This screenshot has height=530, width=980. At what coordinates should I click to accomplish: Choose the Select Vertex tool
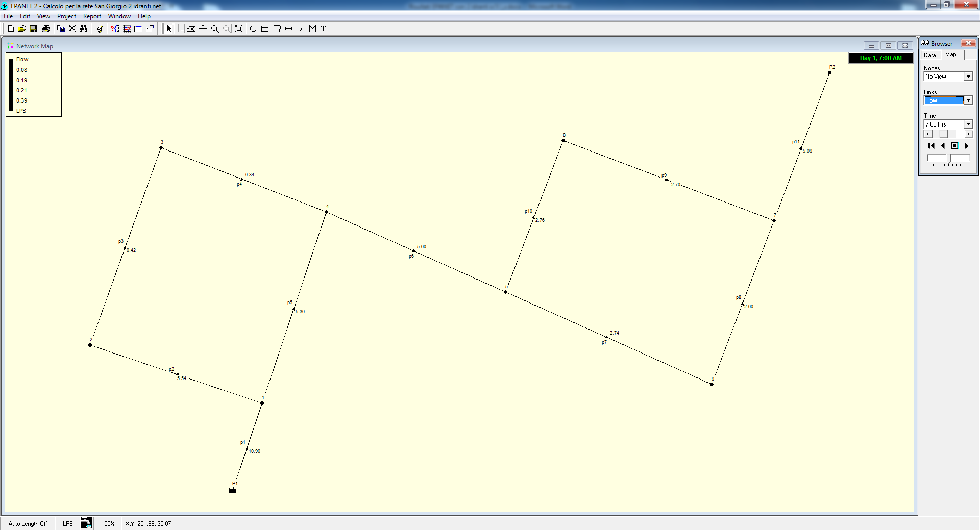181,29
